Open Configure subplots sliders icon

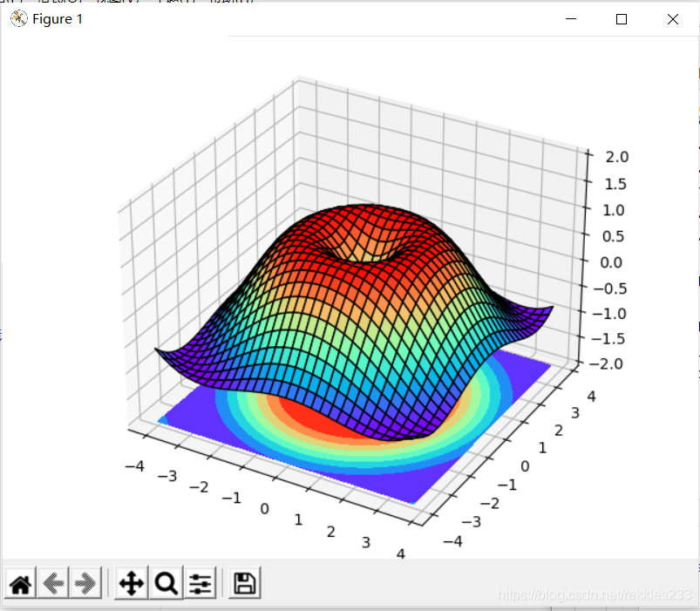200,583
